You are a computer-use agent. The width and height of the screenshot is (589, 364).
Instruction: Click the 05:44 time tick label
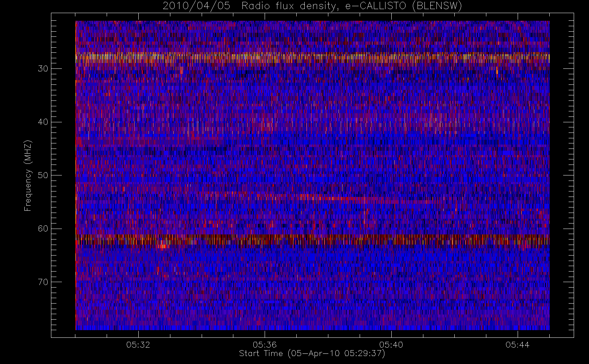click(517, 345)
